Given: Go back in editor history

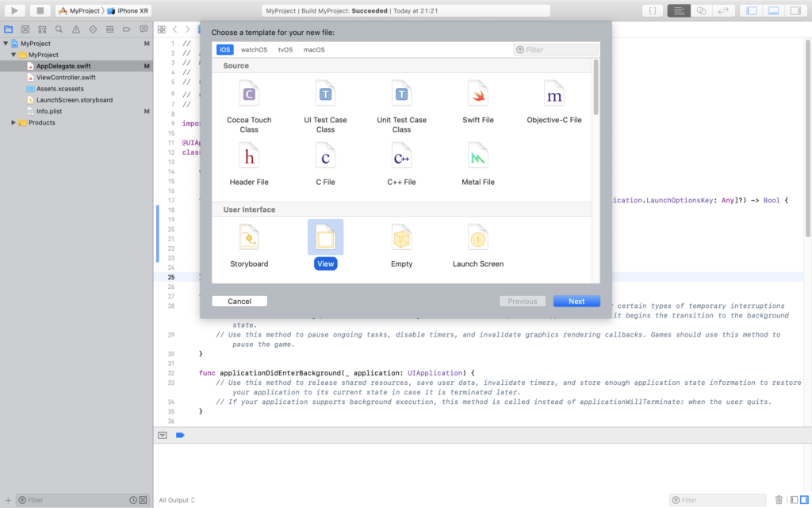Looking at the screenshot, I should (175, 29).
